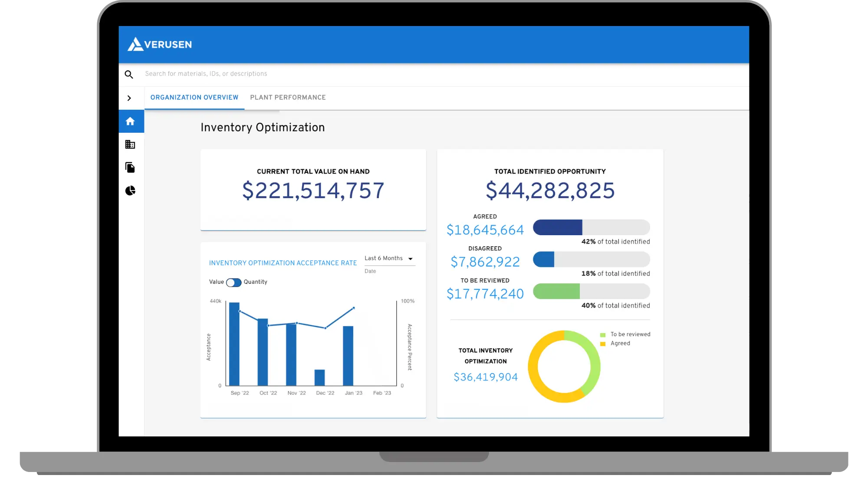Open the plants building sidebar icon
The image size is (868, 485).
(130, 144)
